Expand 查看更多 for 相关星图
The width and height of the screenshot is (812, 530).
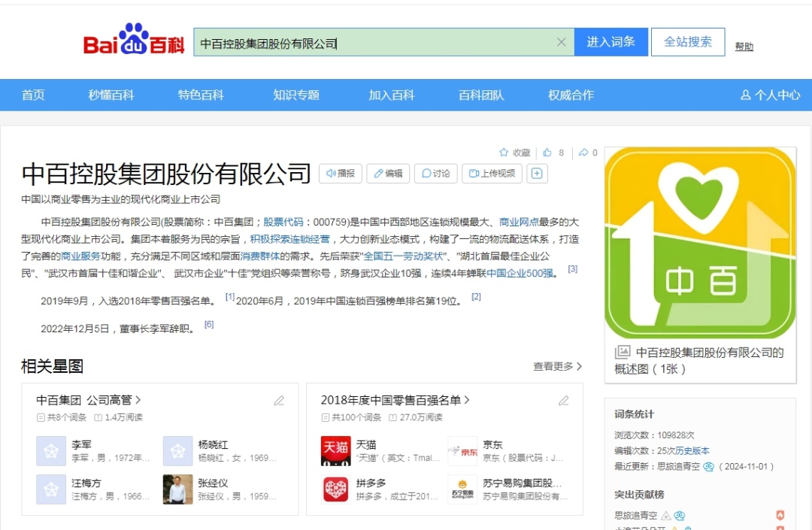click(x=558, y=366)
